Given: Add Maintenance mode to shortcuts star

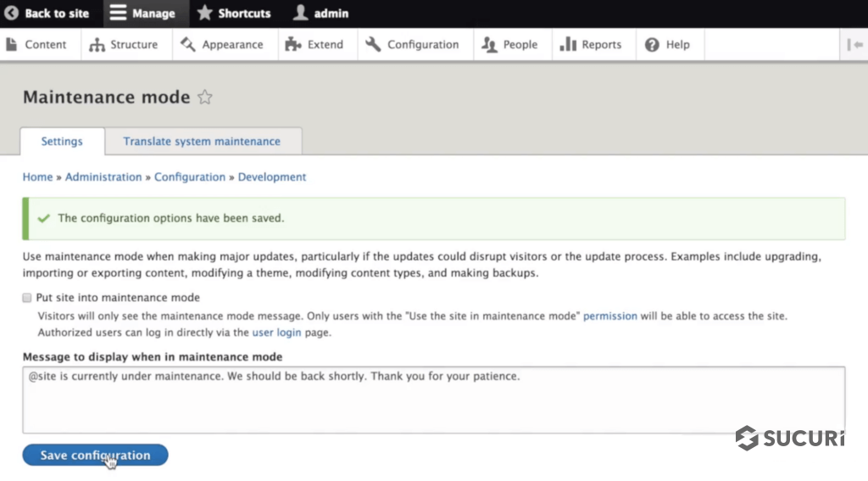Looking at the screenshot, I should [x=204, y=98].
